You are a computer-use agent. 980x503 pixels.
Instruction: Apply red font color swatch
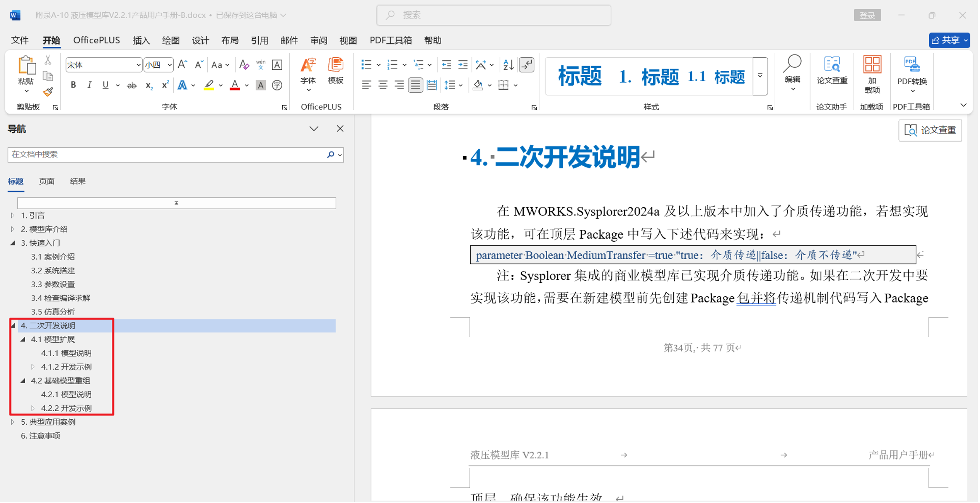235,85
